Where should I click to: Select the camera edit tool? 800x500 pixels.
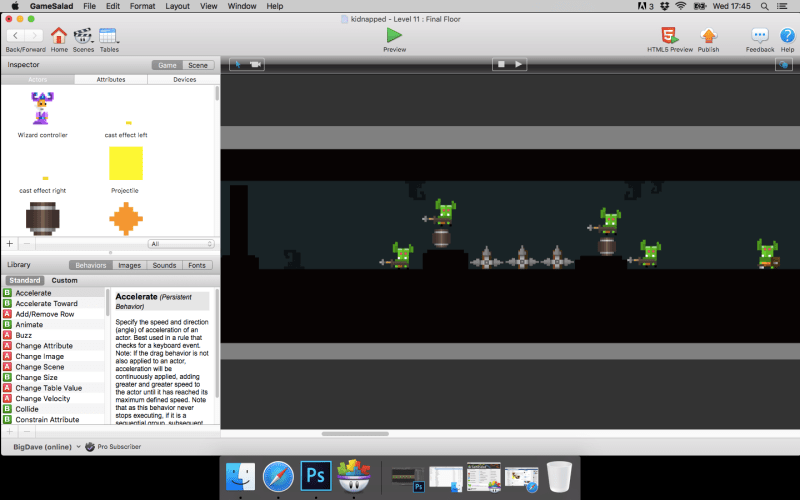coord(255,65)
